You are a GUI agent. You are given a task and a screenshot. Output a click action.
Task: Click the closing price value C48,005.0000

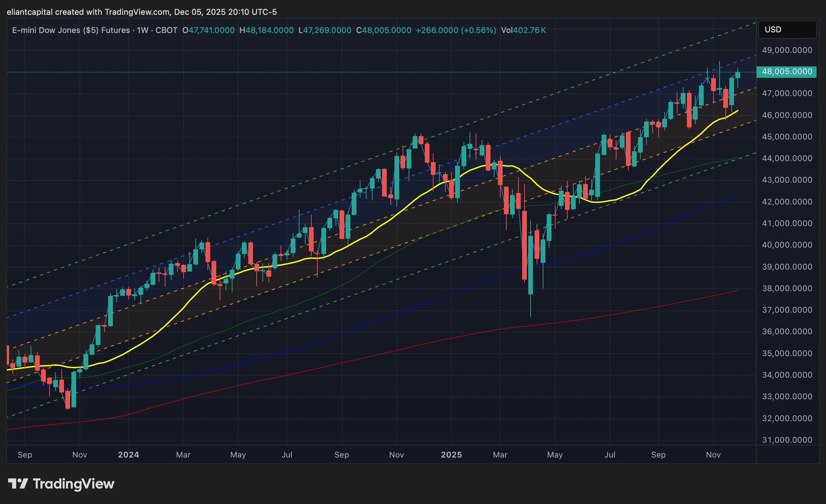coord(383,30)
